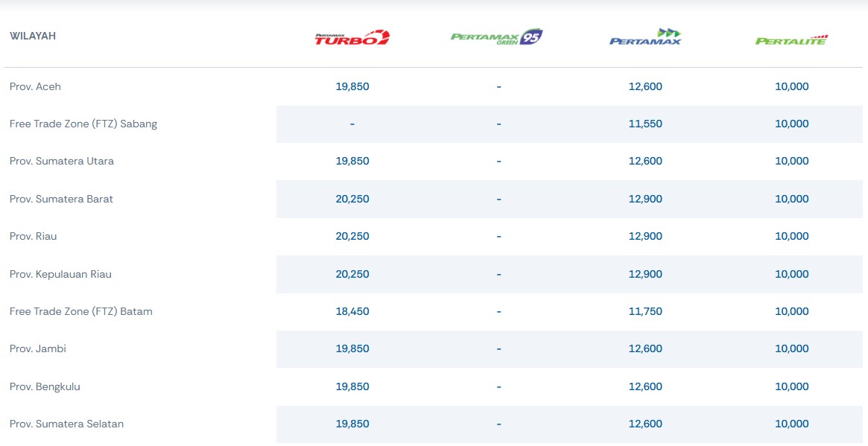Click Pertamax Turbo price 18,450 for Batam
This screenshot has height=446, width=868.
coord(352,311)
